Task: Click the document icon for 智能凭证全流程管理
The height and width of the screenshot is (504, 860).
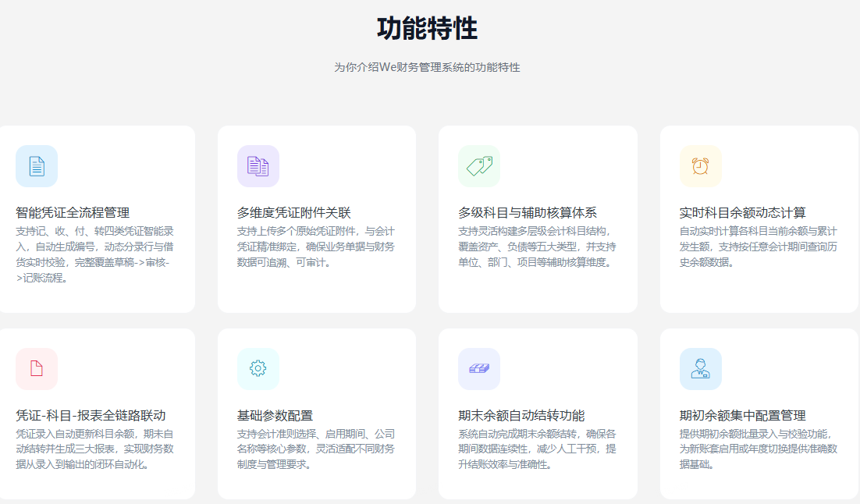Action: [37, 166]
